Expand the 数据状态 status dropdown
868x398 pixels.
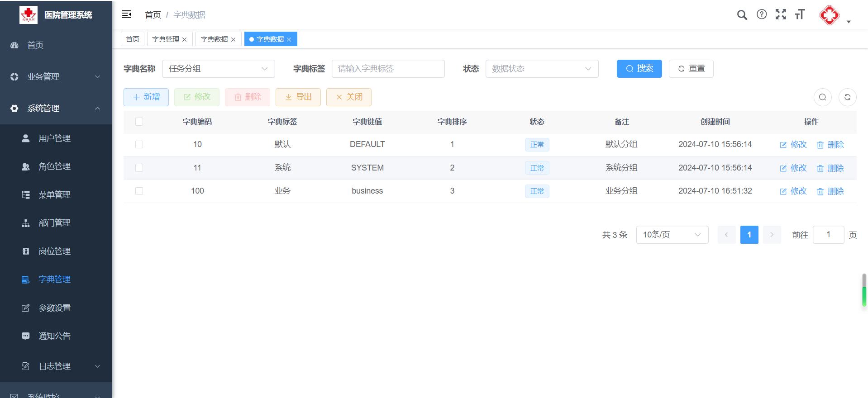(x=541, y=69)
